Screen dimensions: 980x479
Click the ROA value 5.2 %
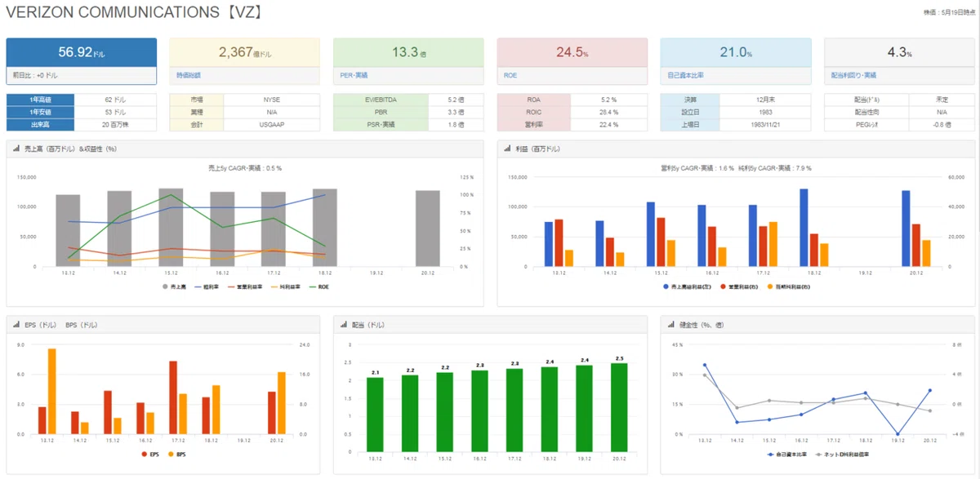click(608, 99)
